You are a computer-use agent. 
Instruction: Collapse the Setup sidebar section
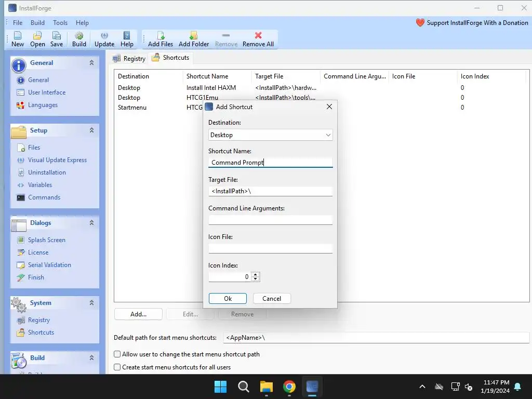(x=91, y=130)
